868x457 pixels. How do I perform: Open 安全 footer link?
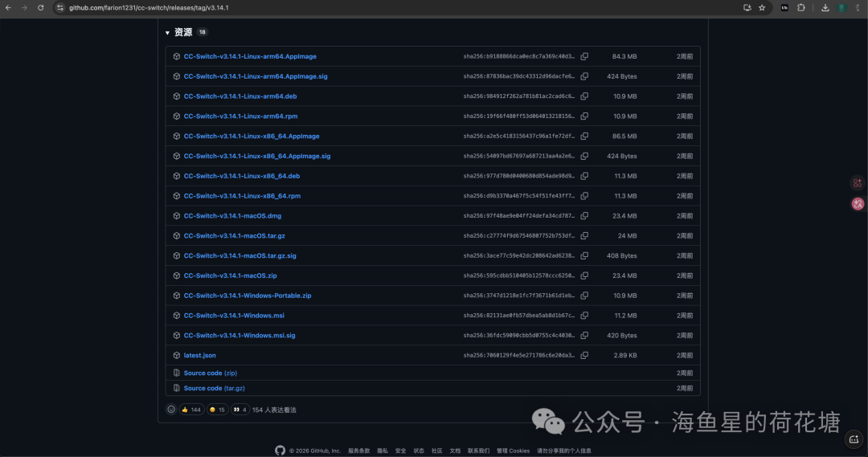click(x=401, y=451)
